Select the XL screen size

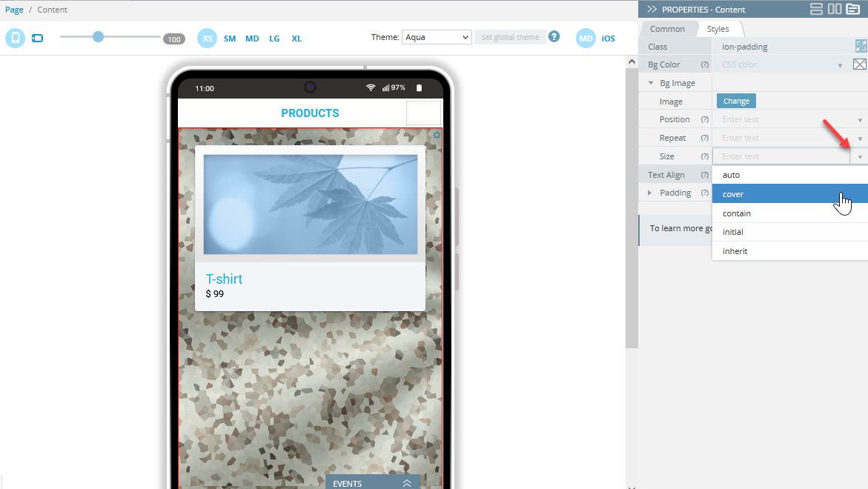(x=296, y=39)
